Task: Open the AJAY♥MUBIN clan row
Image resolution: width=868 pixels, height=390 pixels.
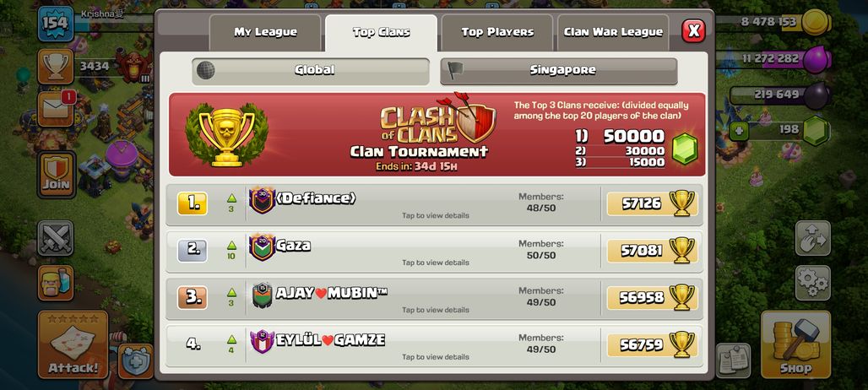Action: [x=435, y=298]
